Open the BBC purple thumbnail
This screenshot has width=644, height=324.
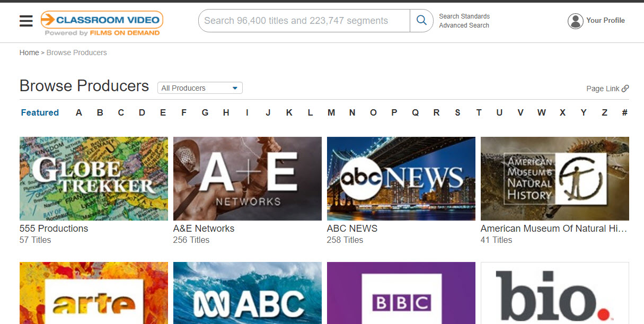pyautogui.click(x=401, y=293)
